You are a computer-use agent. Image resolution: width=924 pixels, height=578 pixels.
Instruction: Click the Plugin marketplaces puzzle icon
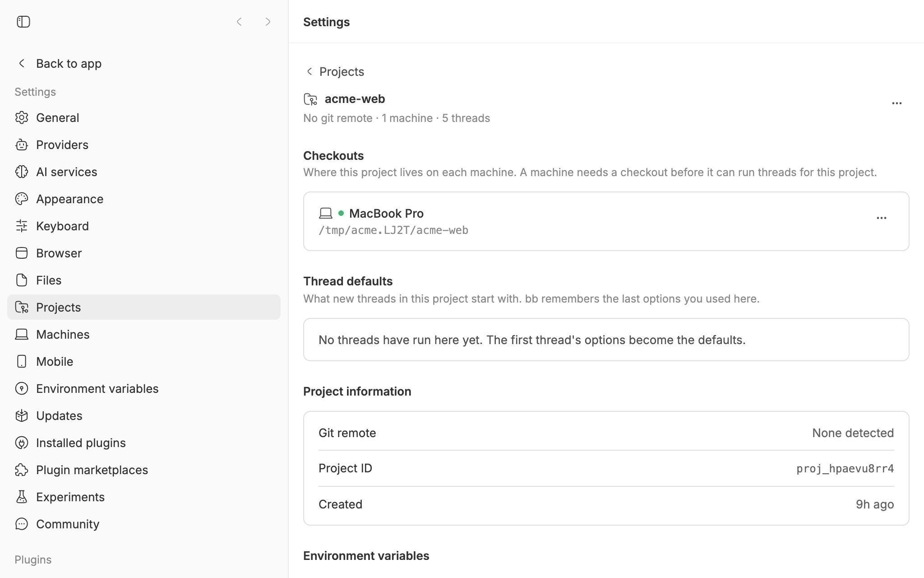point(22,470)
